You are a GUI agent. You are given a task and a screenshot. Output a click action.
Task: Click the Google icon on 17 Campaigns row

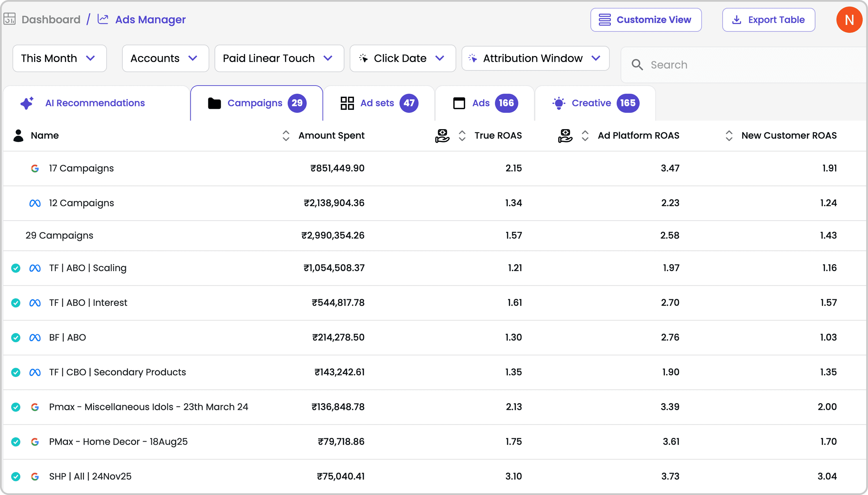click(35, 168)
